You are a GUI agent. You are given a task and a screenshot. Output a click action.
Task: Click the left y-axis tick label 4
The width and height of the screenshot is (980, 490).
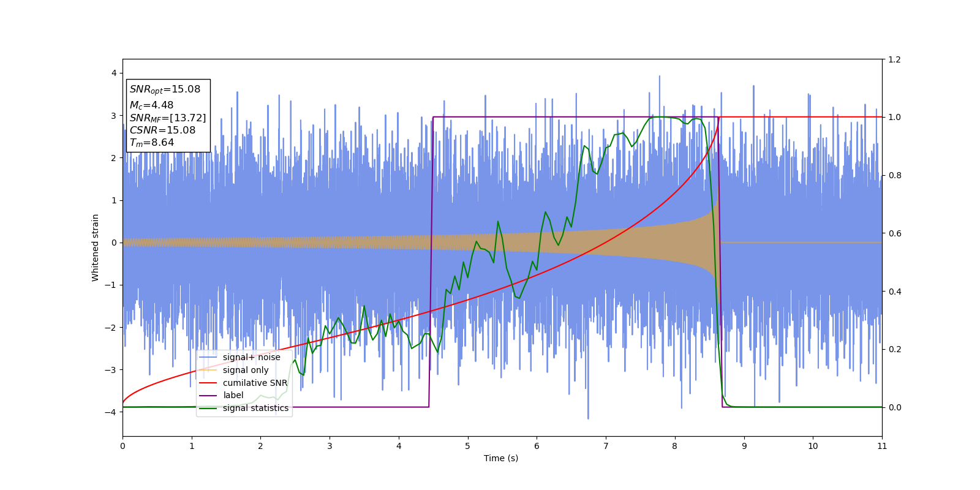pos(113,73)
